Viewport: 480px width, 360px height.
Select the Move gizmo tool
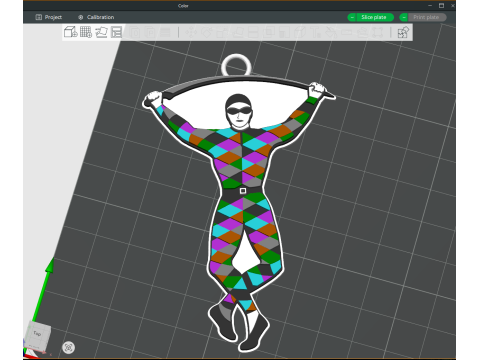pyautogui.click(x=191, y=32)
